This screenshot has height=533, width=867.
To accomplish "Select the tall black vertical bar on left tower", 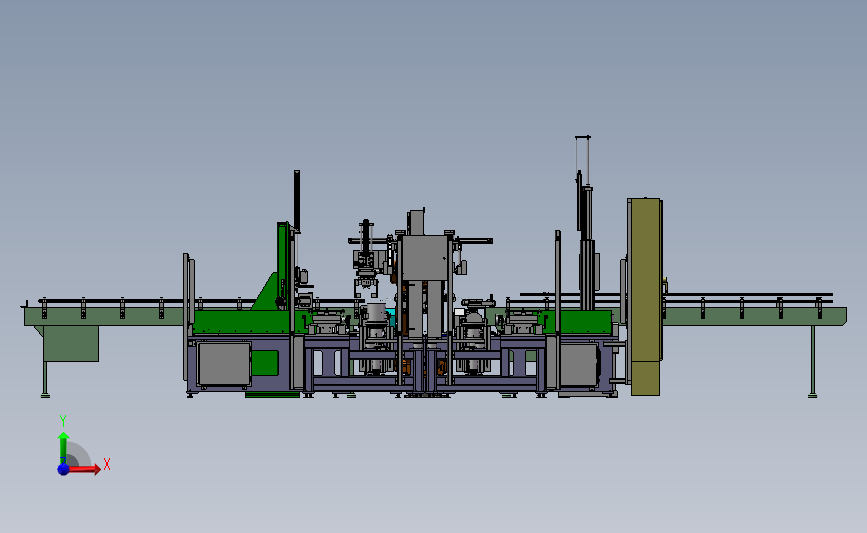I will pos(297,201).
